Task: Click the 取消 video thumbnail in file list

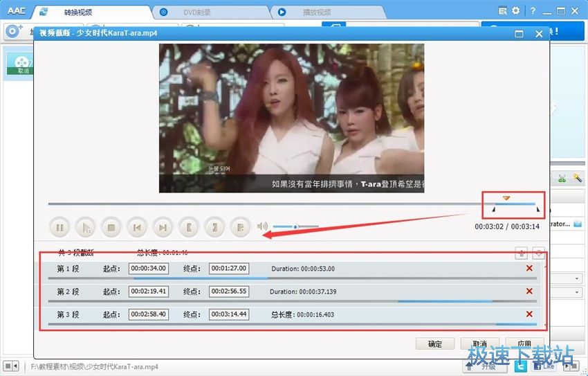Action: coord(21,64)
